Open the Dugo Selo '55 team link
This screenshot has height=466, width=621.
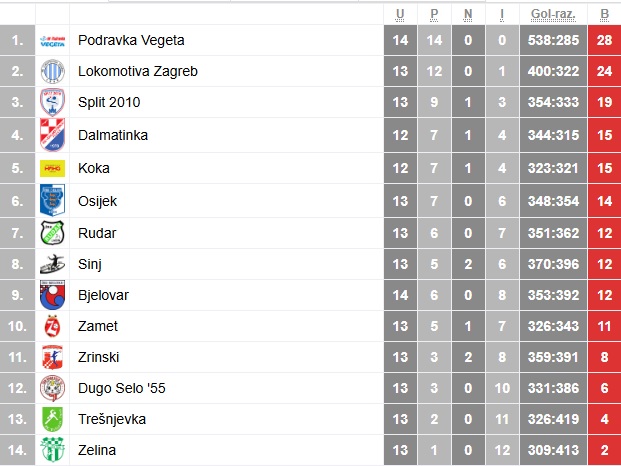pos(122,388)
